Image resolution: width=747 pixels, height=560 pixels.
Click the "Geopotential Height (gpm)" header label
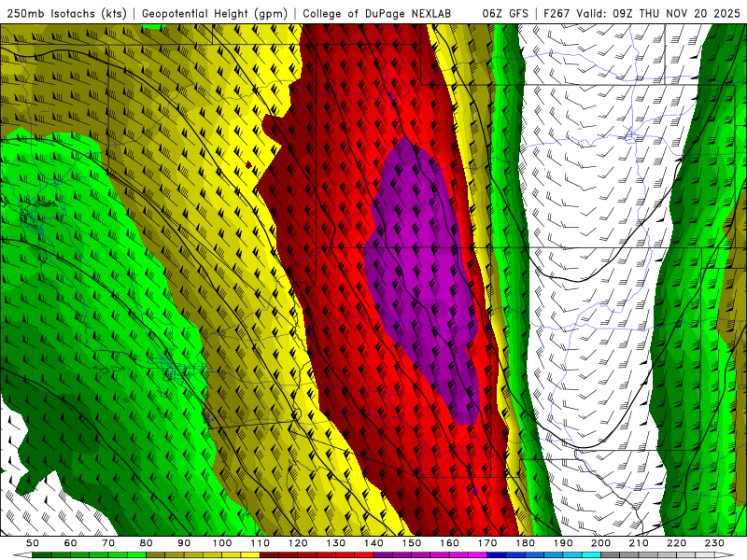(215, 13)
